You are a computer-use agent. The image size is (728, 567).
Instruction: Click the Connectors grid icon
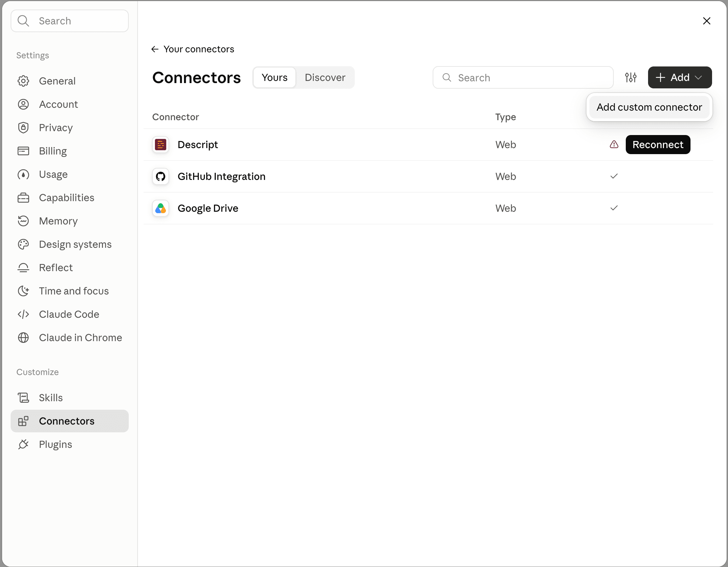(x=23, y=421)
